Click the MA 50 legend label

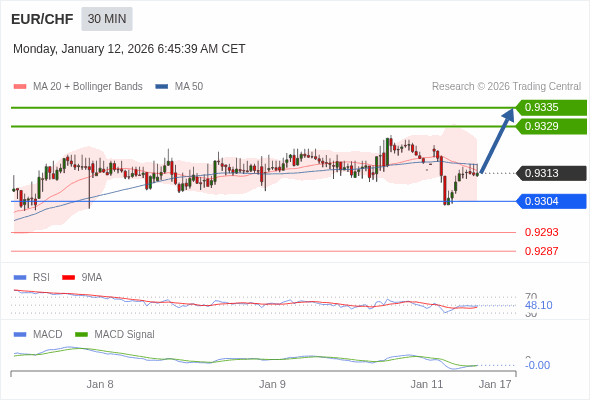[189, 87]
